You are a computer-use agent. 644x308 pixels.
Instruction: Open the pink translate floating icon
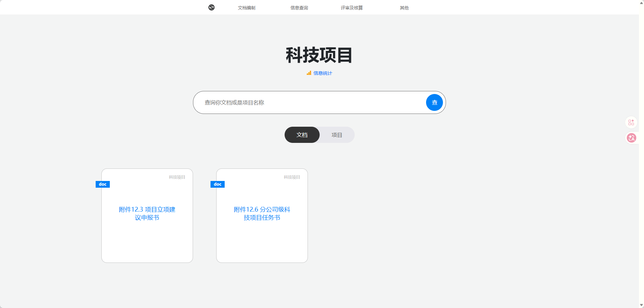632,138
